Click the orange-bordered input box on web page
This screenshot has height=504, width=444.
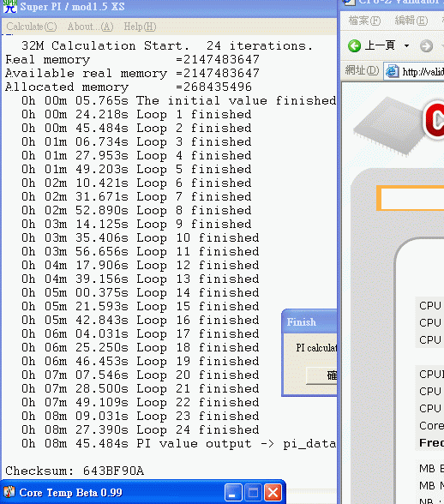(411, 198)
